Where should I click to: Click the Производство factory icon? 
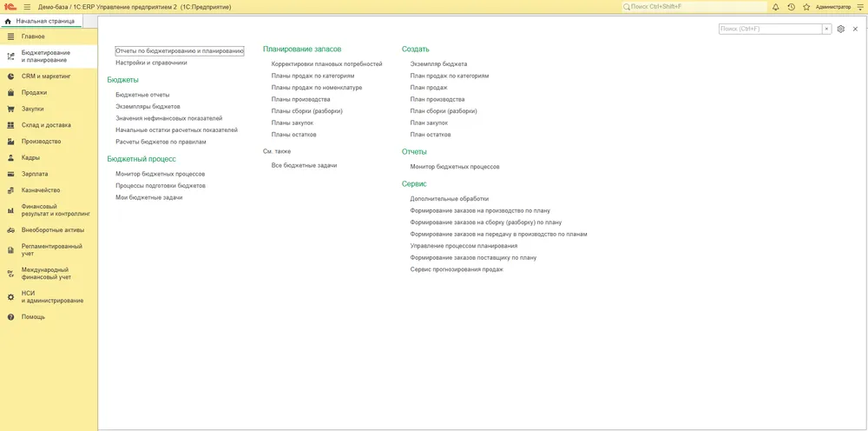pos(10,142)
